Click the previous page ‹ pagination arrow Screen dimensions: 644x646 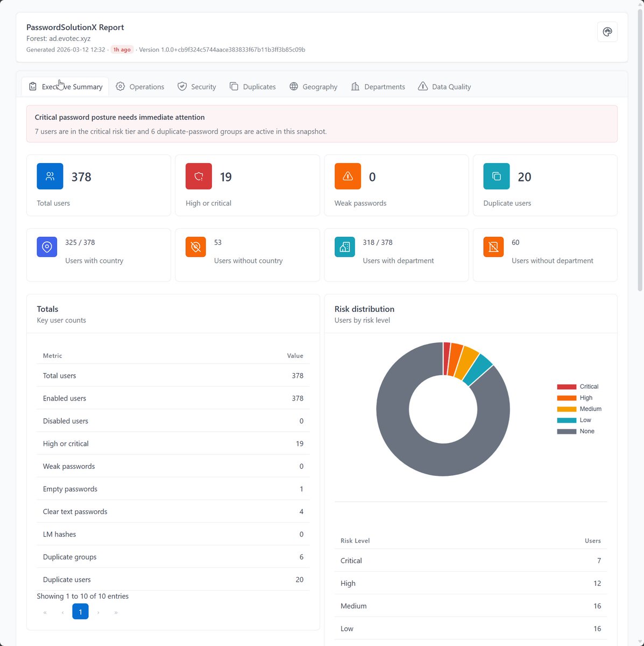click(x=62, y=612)
